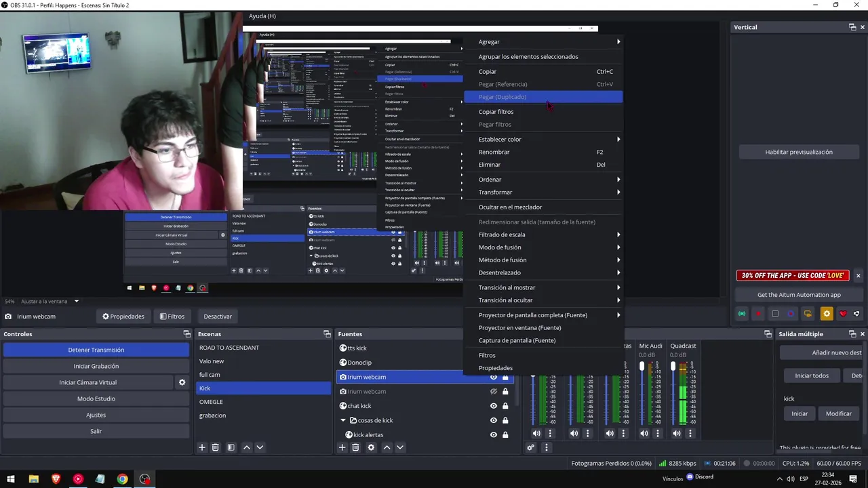Open Ayuda (H) menu
868x488 pixels.
[262, 16]
